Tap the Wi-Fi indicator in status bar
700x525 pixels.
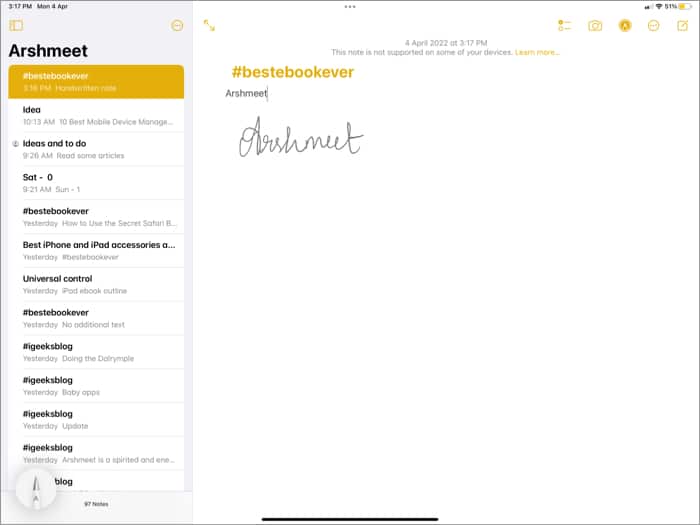click(658, 6)
